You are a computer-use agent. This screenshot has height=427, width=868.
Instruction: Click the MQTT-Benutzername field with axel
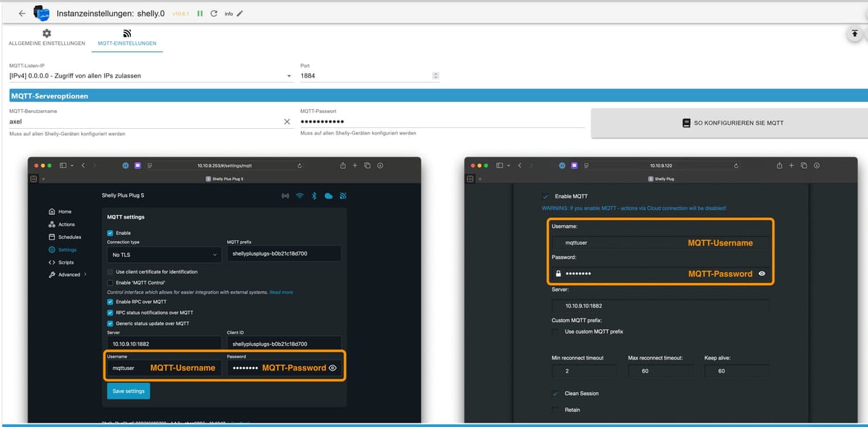[145, 122]
